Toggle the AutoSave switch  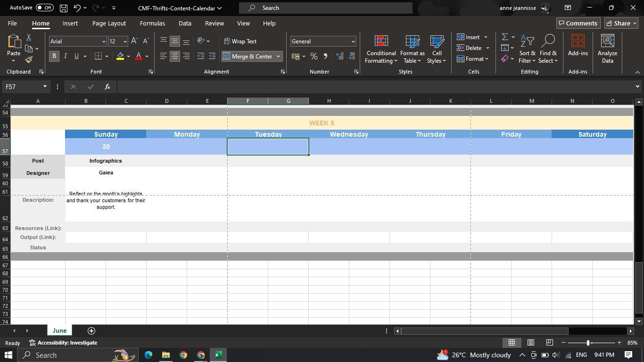click(x=45, y=8)
